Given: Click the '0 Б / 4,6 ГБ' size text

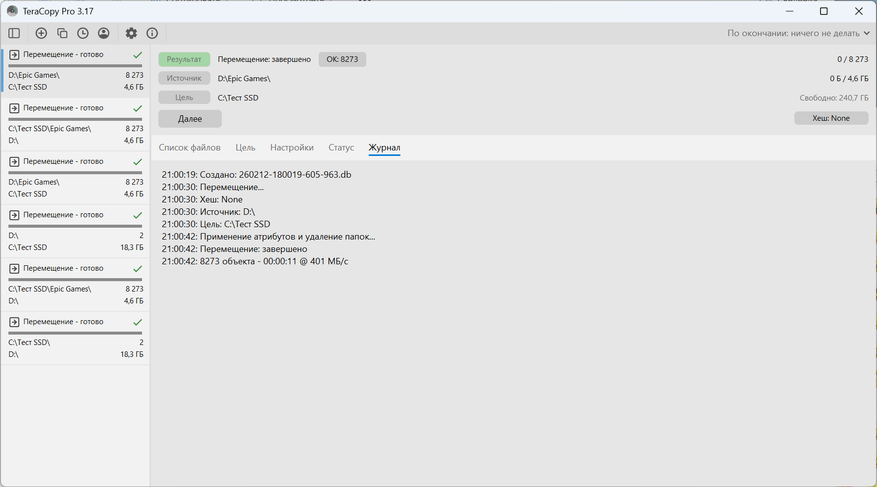Looking at the screenshot, I should click(x=849, y=78).
